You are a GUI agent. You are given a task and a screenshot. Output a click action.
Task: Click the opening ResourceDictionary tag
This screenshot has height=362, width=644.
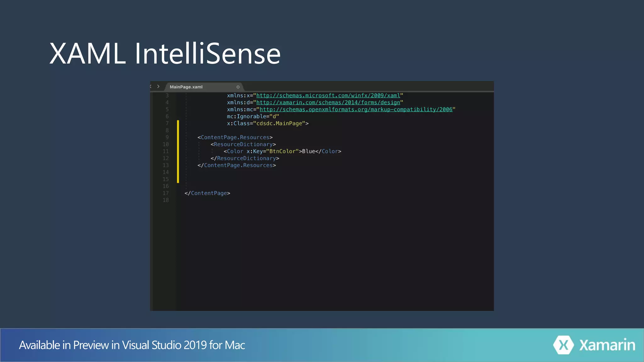[243, 144]
